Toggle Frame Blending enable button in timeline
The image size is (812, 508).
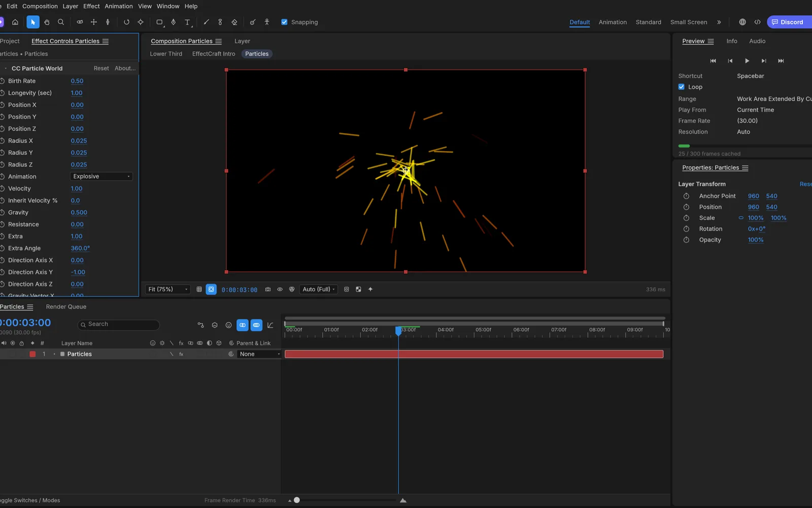point(243,325)
